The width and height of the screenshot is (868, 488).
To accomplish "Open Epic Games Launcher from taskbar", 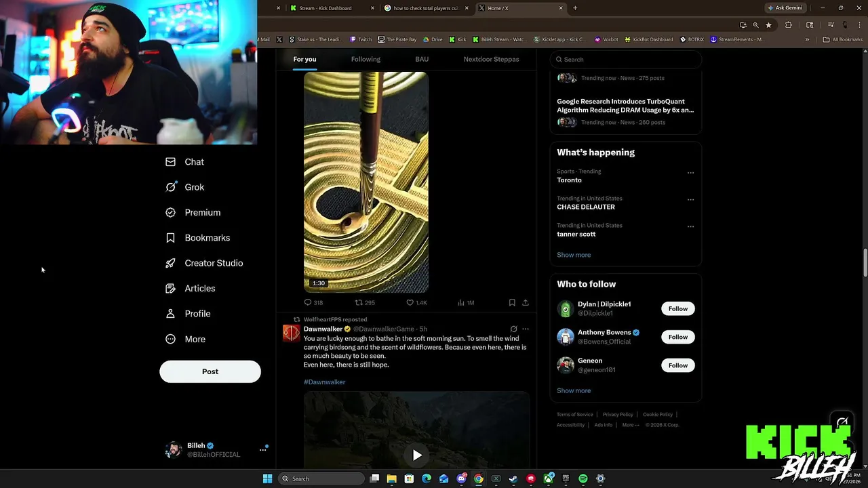I will click(x=566, y=479).
